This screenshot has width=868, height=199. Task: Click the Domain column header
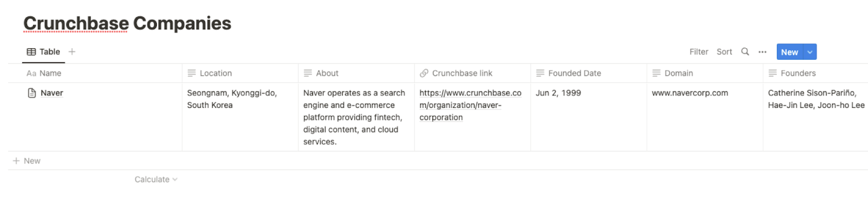tap(705, 73)
